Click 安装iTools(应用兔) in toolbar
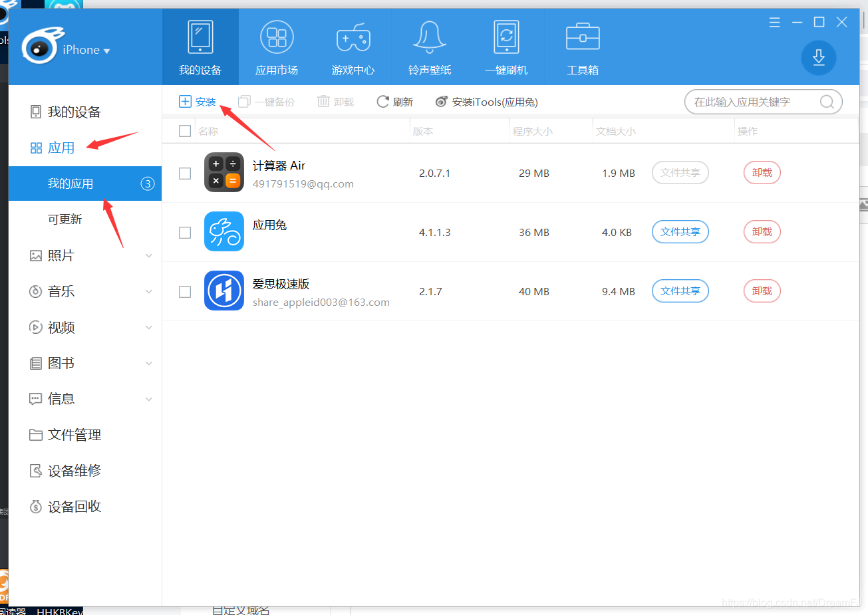This screenshot has width=868, height=615. pyautogui.click(x=487, y=102)
